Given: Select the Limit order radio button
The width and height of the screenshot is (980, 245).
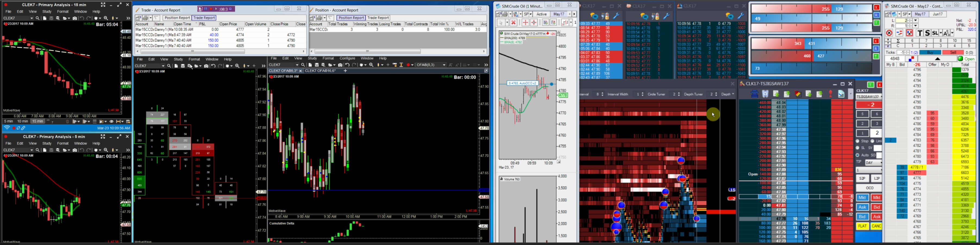Looking at the screenshot, I should point(872,141).
